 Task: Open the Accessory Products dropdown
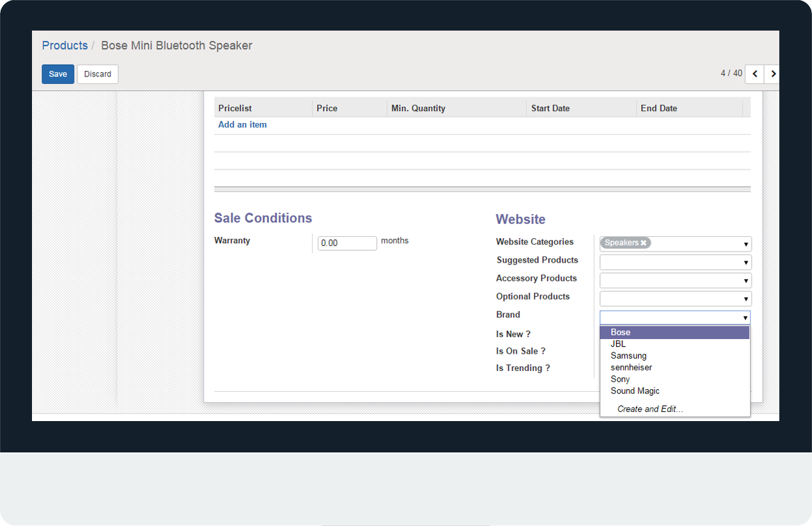[675, 281]
